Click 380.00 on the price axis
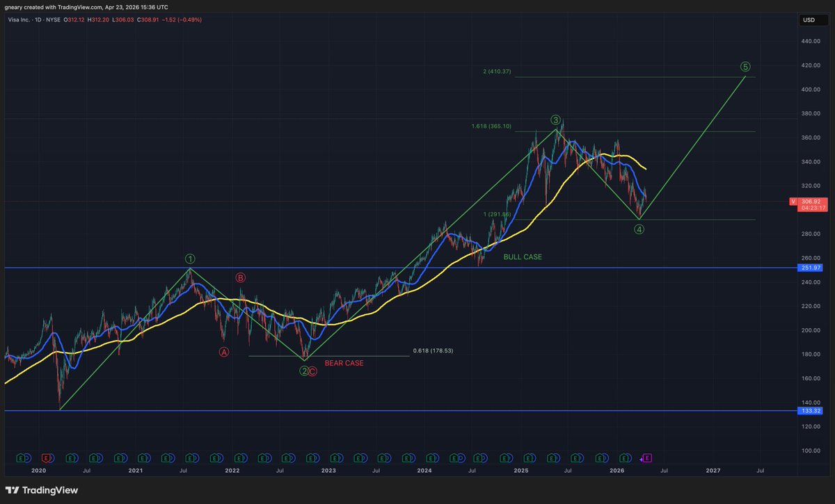The width and height of the screenshot is (835, 504). pos(811,113)
